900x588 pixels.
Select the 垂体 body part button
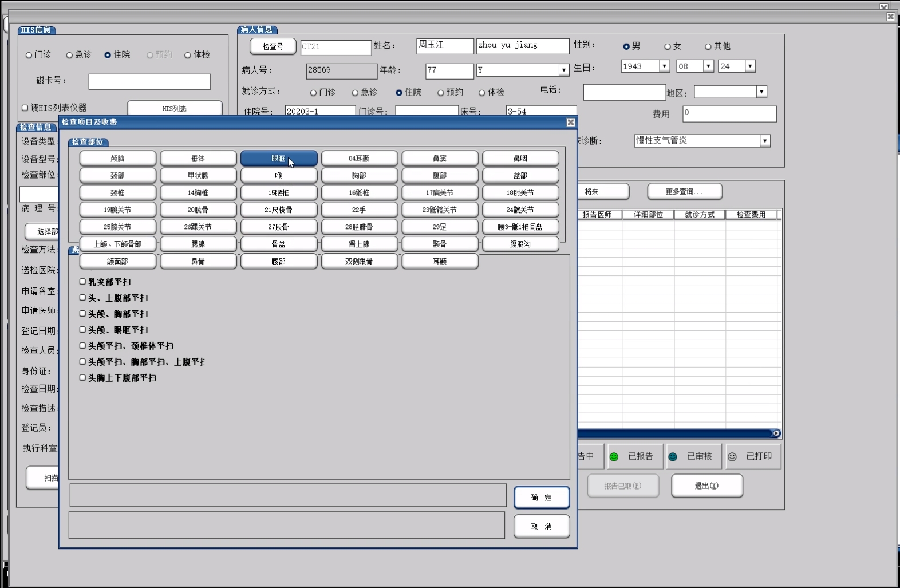198,159
